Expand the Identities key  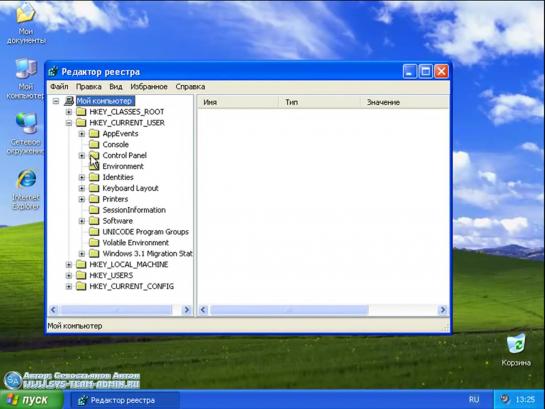click(82, 177)
